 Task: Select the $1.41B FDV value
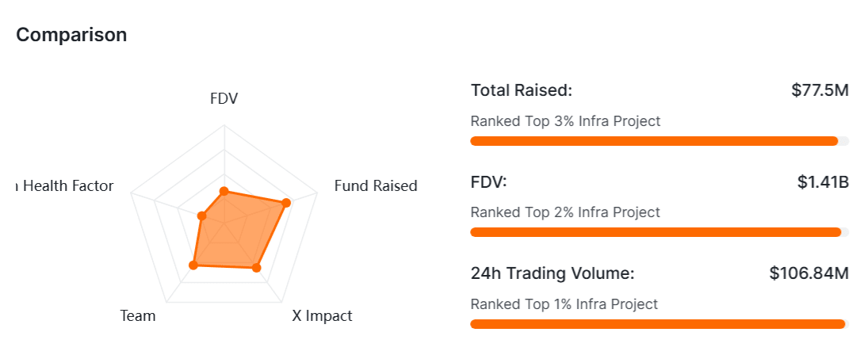[823, 182]
